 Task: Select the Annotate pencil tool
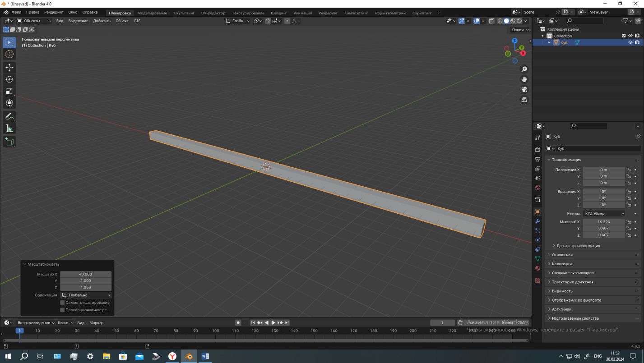9,116
